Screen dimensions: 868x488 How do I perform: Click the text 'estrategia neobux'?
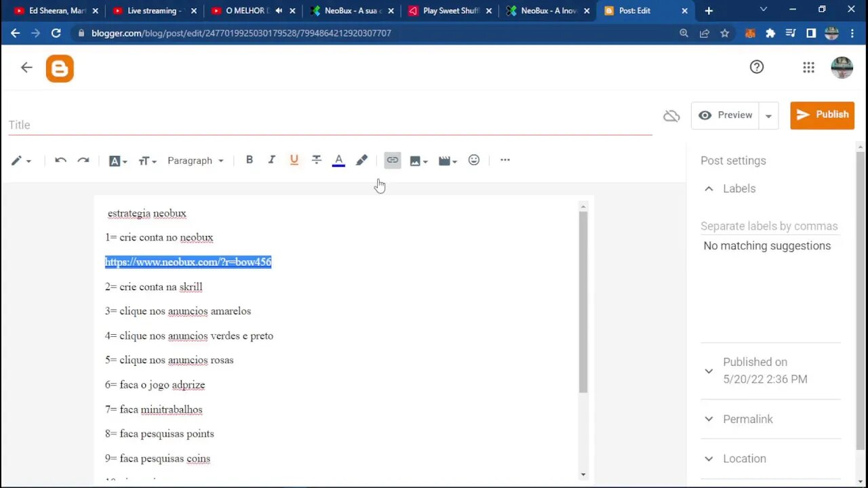[146, 213]
